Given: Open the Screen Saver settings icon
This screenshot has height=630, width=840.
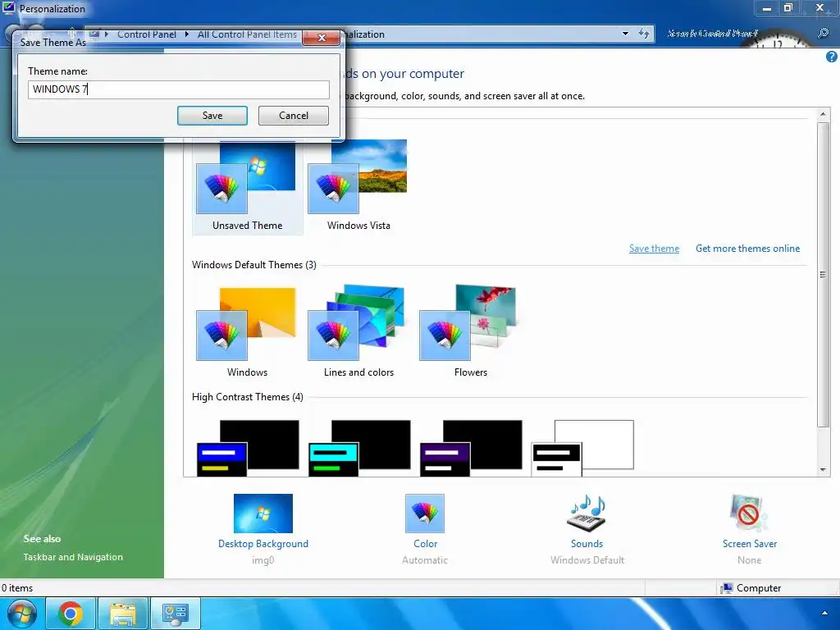Looking at the screenshot, I should [x=749, y=514].
